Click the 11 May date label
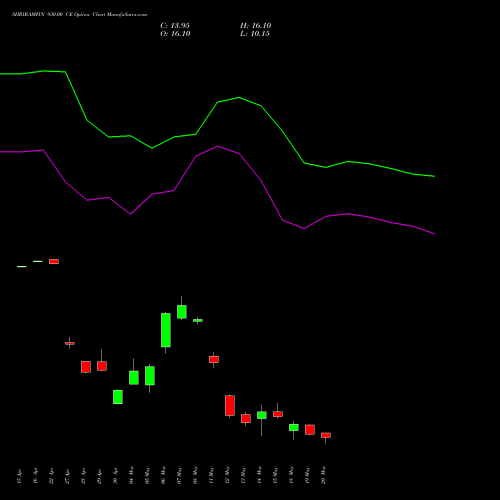The image size is (500, 500). tap(211, 475)
